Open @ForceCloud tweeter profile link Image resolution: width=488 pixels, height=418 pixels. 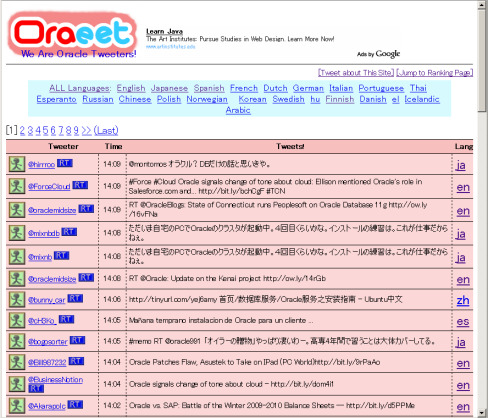49,186
